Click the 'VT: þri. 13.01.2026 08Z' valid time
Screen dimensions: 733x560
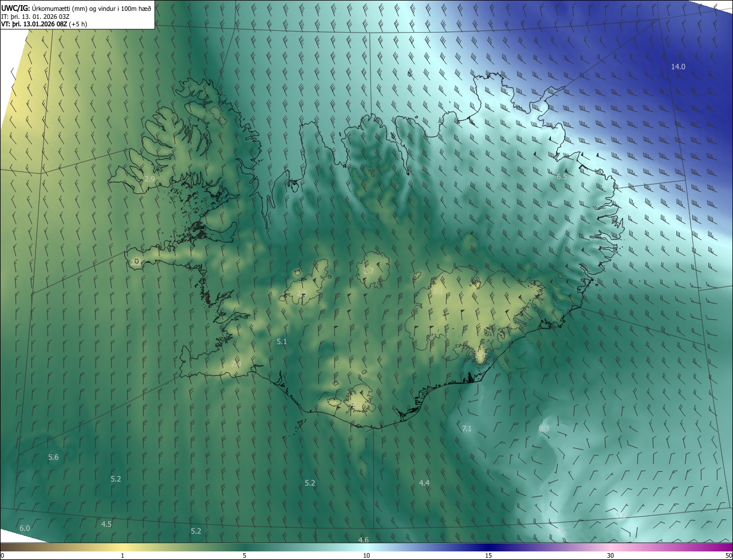(x=34, y=24)
